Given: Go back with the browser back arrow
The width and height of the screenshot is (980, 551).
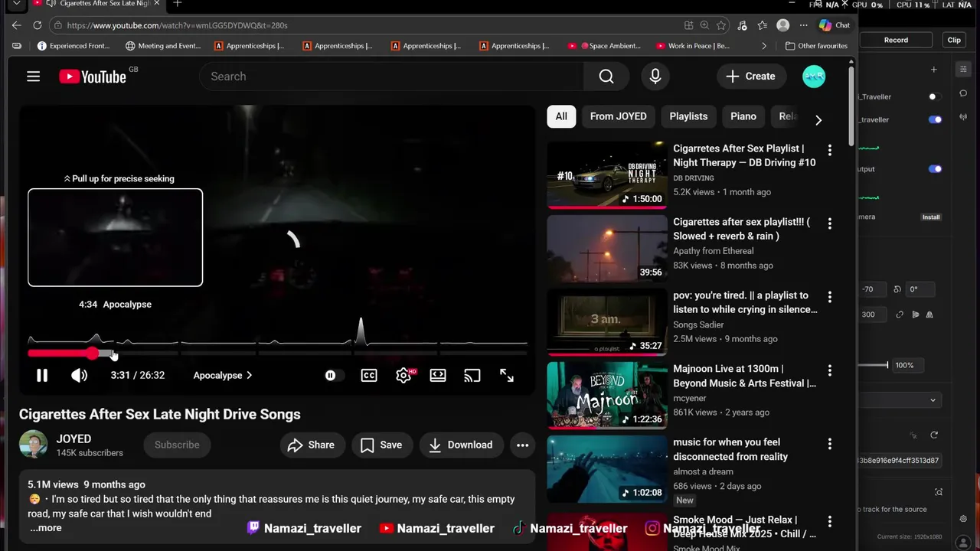Looking at the screenshot, I should (17, 25).
